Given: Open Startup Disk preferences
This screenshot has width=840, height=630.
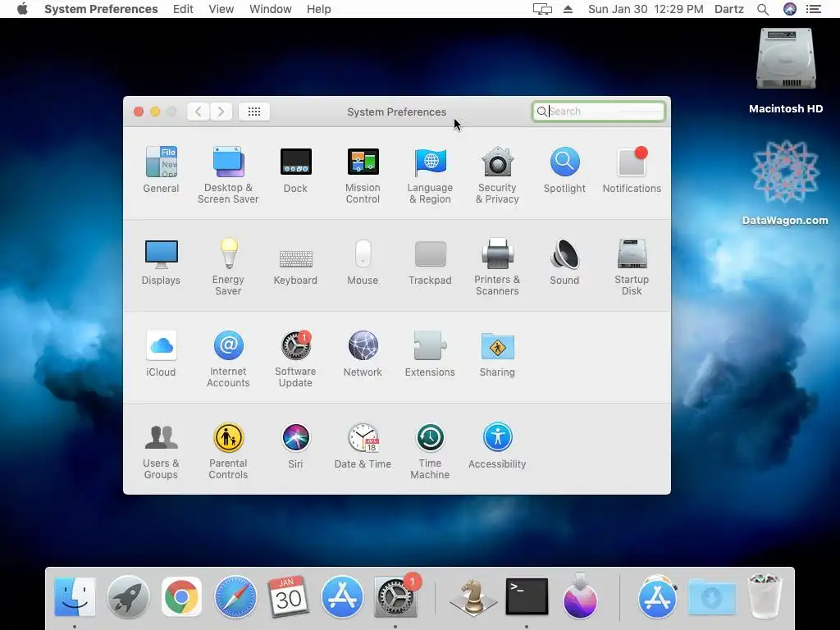Looking at the screenshot, I should point(632,267).
